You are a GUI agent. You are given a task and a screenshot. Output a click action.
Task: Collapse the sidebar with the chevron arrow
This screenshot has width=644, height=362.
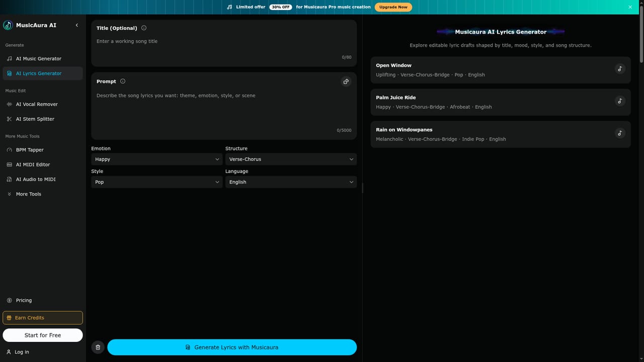click(77, 25)
